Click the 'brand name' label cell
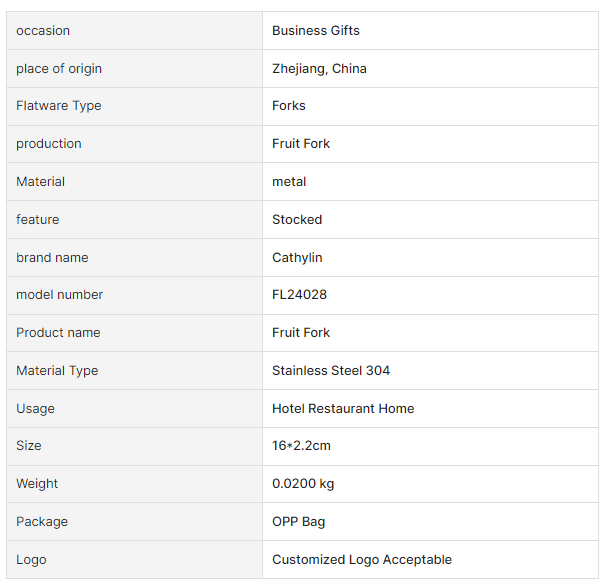 click(x=52, y=258)
